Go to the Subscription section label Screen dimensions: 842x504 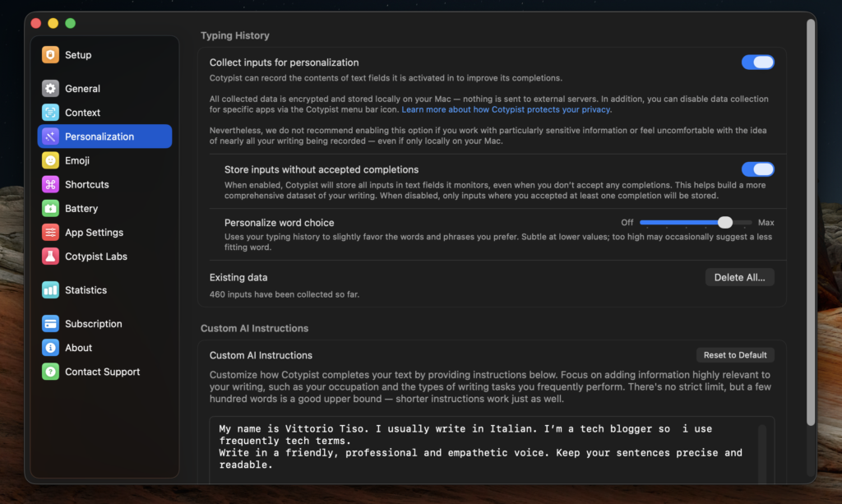tap(94, 324)
